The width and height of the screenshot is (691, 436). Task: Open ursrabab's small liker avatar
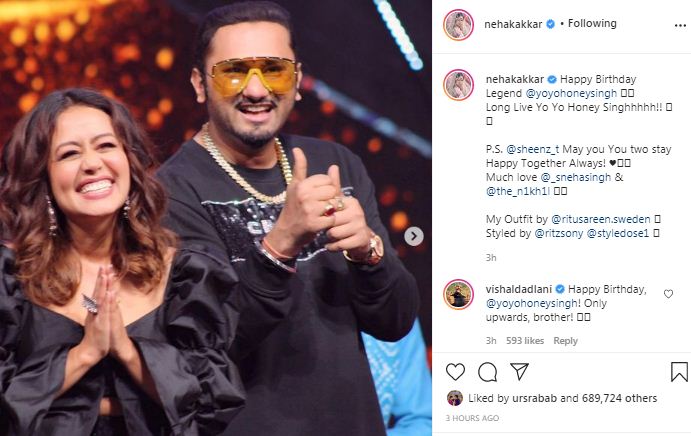(455, 398)
